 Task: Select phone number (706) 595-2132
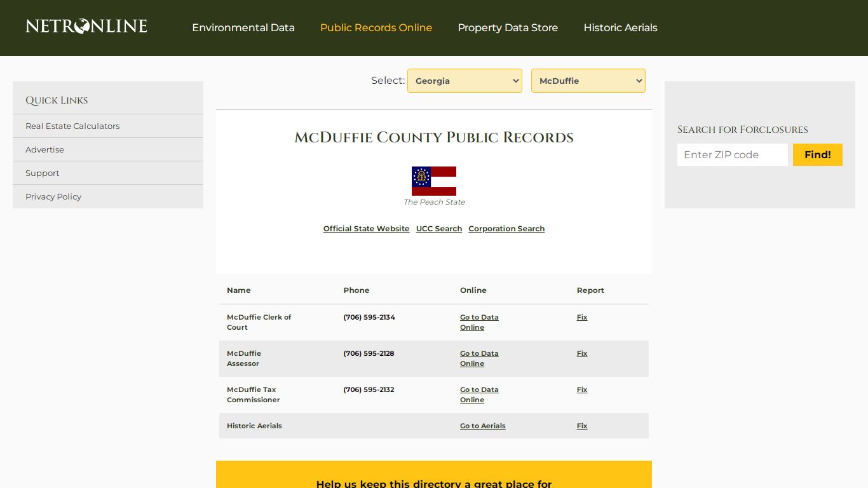pos(369,390)
